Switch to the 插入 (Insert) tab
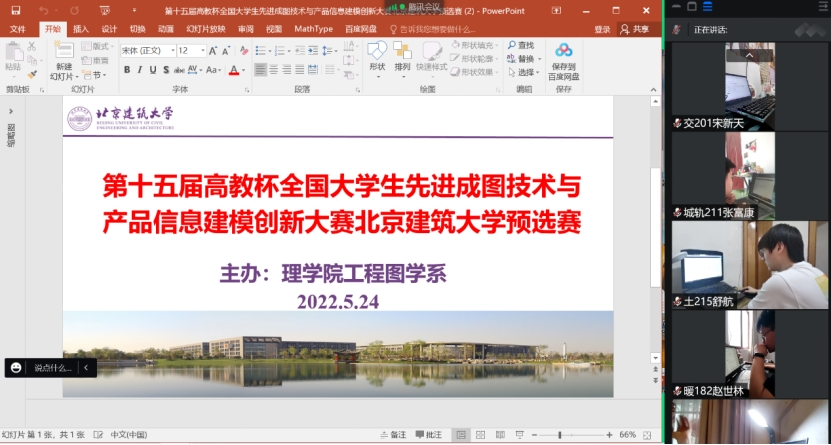The image size is (831, 445). tap(81, 29)
